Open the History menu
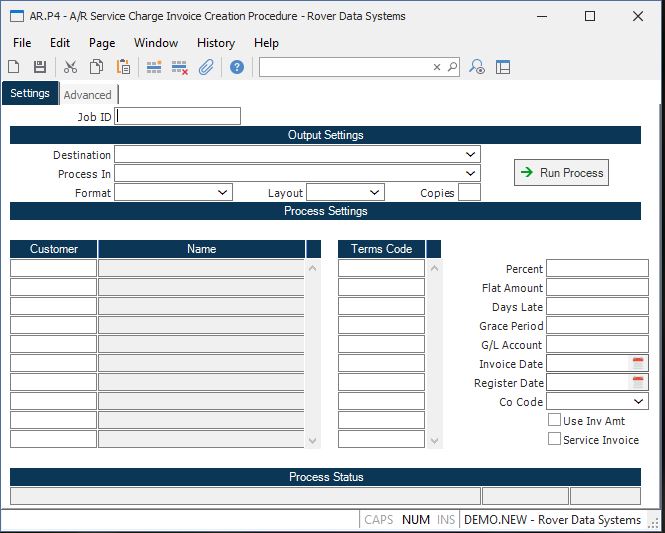665x533 pixels. click(x=215, y=43)
